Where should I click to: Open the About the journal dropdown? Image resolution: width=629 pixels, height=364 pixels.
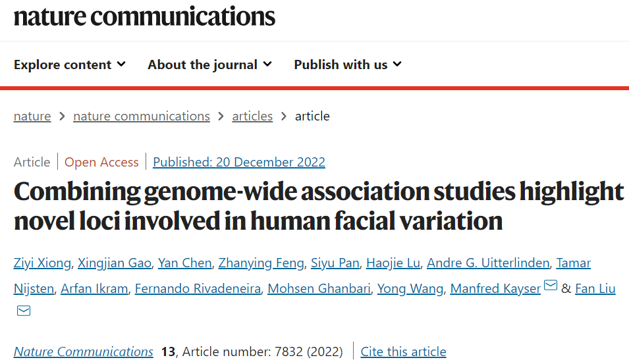[209, 65]
